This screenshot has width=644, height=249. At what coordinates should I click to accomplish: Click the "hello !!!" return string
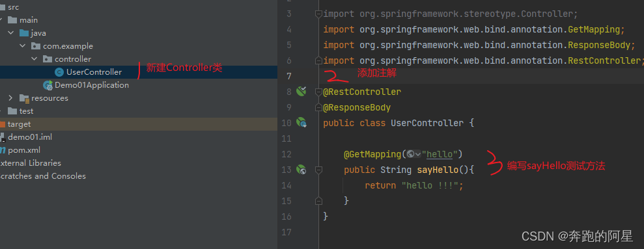pyautogui.click(x=430, y=185)
